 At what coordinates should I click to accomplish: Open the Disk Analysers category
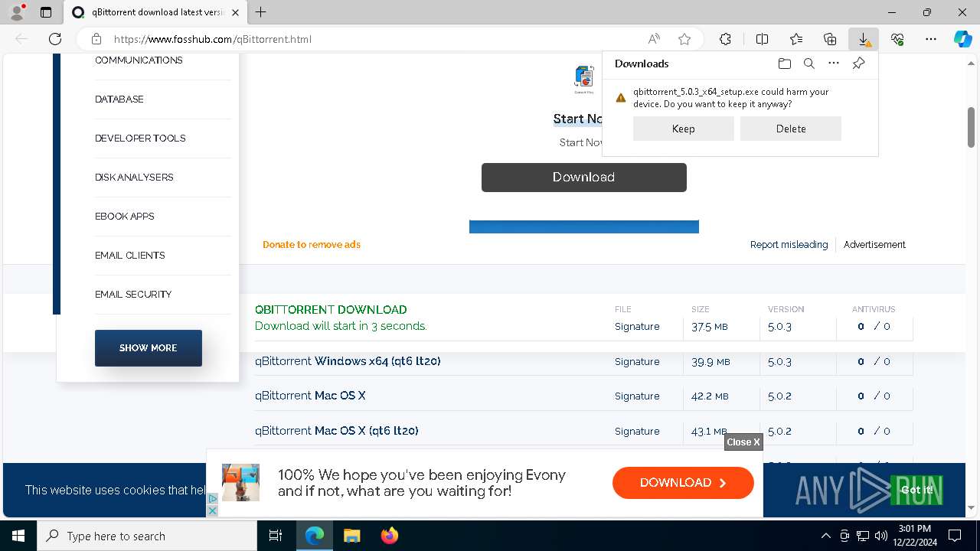click(x=134, y=178)
